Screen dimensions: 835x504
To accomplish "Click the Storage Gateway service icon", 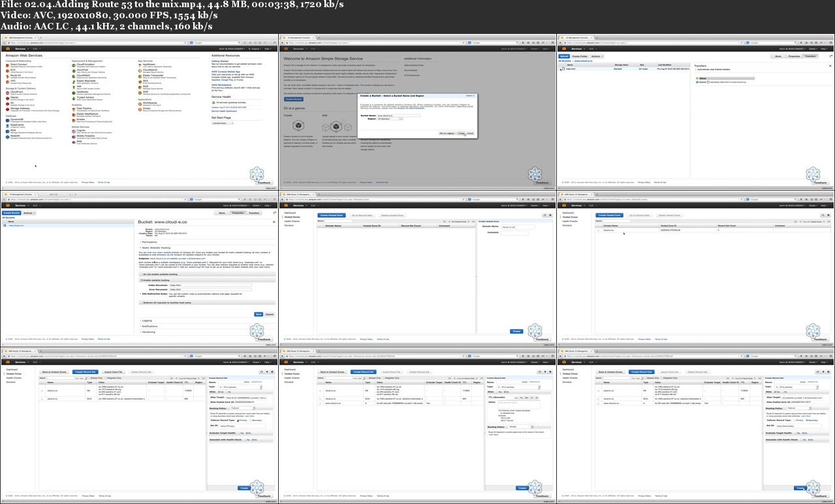I will pyautogui.click(x=8, y=110).
